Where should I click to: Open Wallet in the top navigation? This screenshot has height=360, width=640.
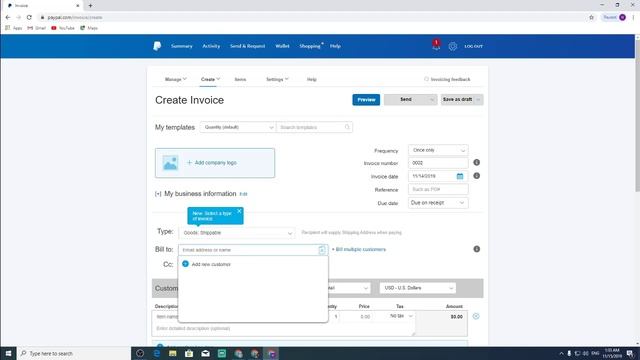pyautogui.click(x=282, y=46)
